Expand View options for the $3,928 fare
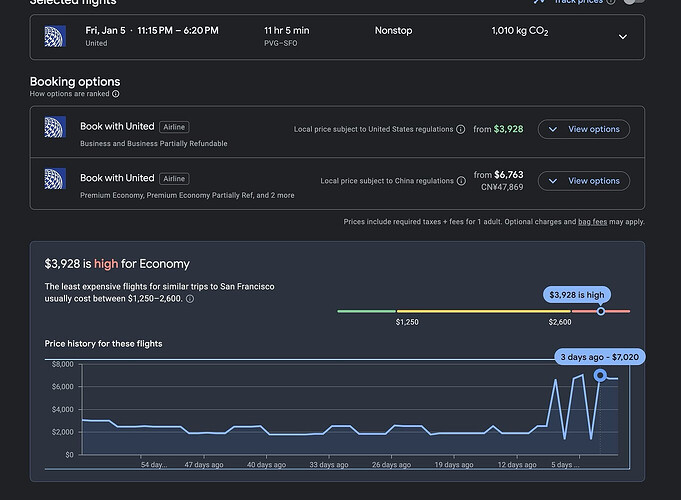 [x=584, y=129]
